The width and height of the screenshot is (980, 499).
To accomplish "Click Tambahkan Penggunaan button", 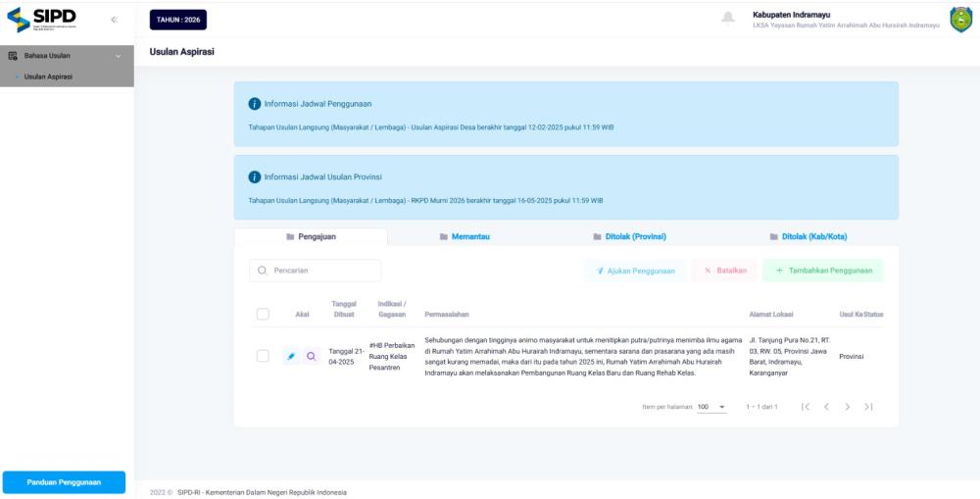I will pyautogui.click(x=823, y=271).
